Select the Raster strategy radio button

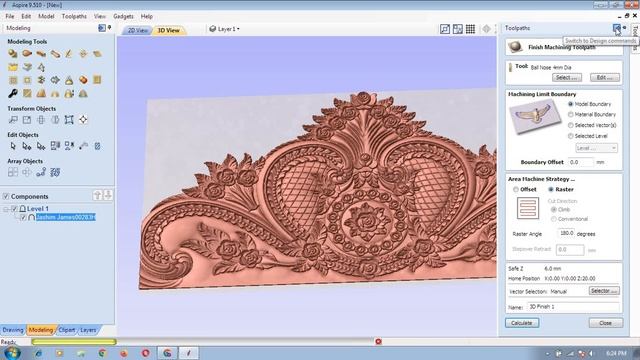(x=551, y=189)
